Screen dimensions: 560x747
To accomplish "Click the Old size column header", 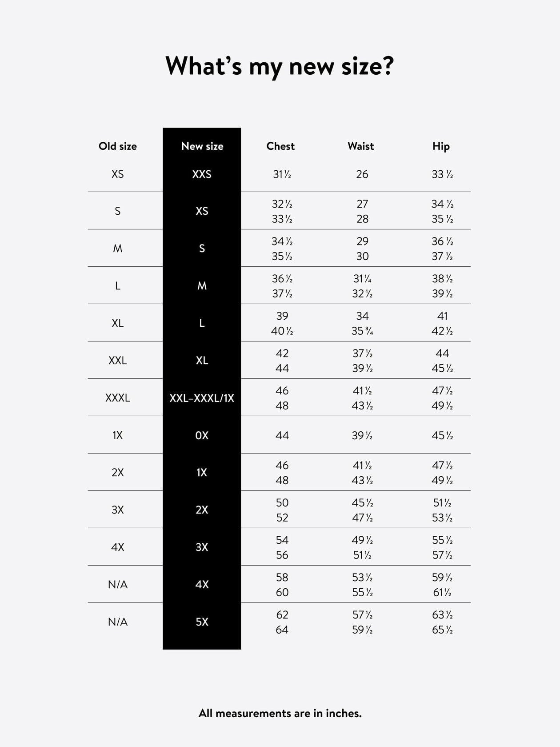I will click(x=118, y=146).
